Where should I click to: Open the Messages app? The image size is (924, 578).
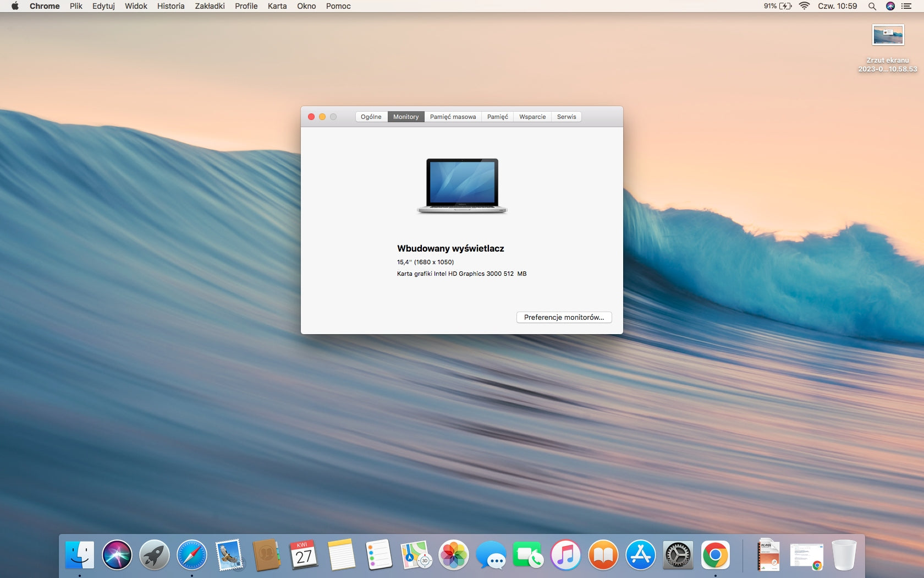click(x=491, y=555)
